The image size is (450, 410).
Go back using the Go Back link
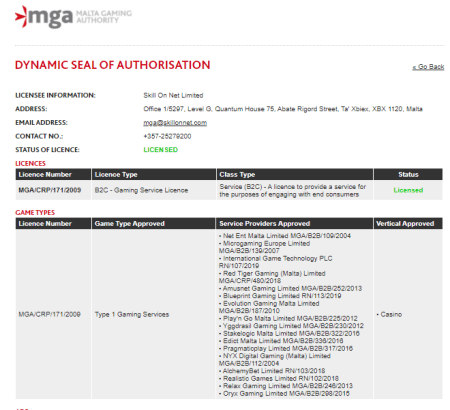coord(428,67)
